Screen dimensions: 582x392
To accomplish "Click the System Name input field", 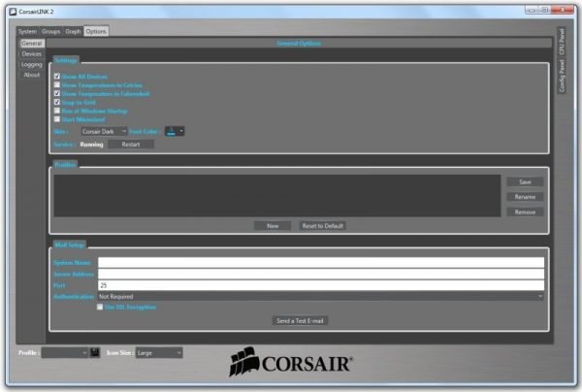I will [x=321, y=262].
